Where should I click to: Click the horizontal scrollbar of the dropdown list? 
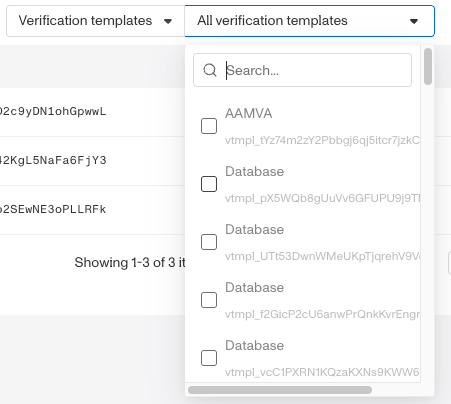pos(280,390)
